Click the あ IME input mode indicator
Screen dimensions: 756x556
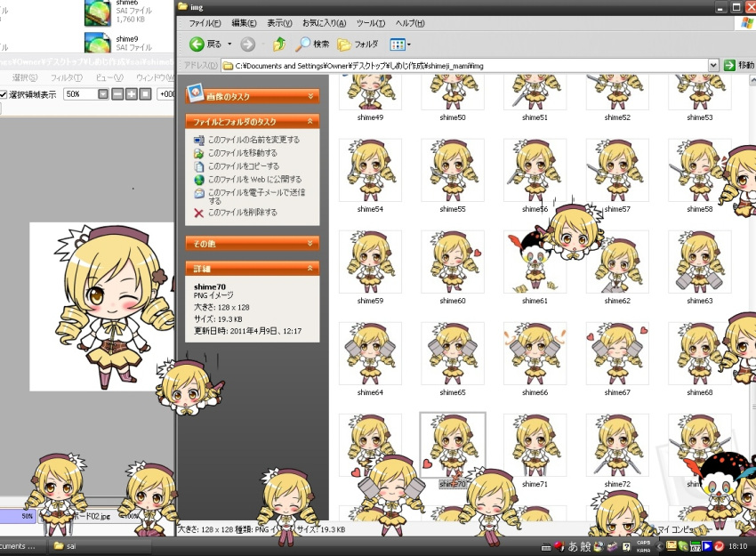[x=573, y=546]
